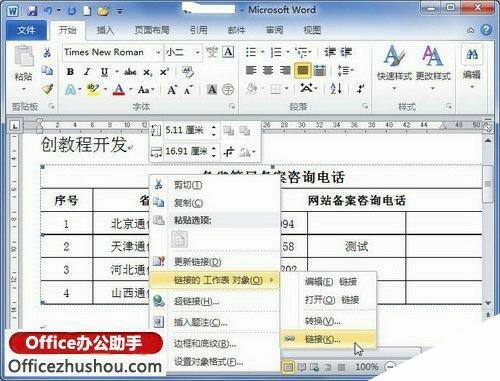This screenshot has width=500, height=381.
Task: Click the numbered list icon
Action: (x=276, y=52)
